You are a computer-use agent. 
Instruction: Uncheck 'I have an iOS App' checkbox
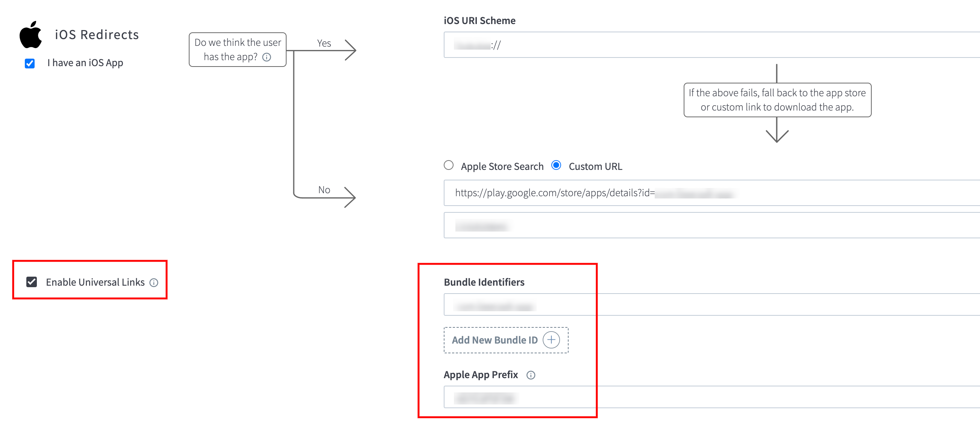(30, 63)
